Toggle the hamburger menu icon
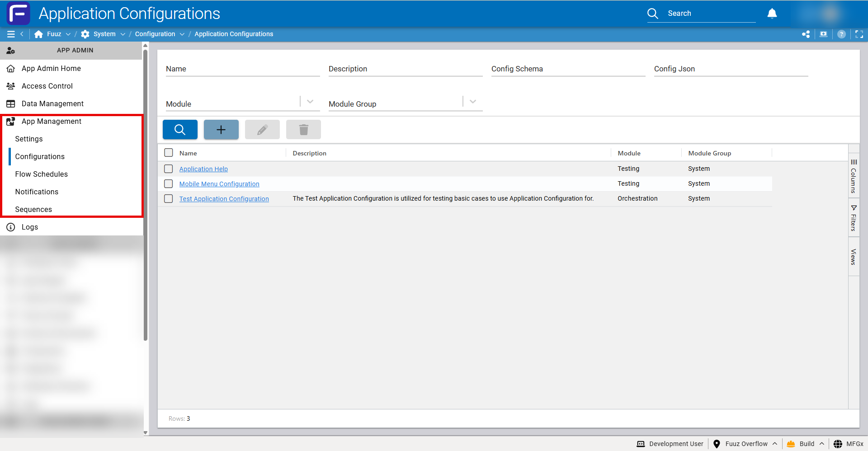Image resolution: width=868 pixels, height=451 pixels. click(11, 34)
